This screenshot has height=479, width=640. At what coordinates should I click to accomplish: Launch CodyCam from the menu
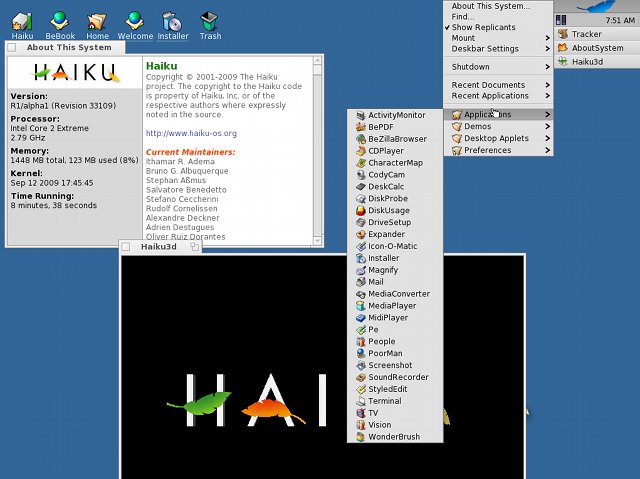395,174
